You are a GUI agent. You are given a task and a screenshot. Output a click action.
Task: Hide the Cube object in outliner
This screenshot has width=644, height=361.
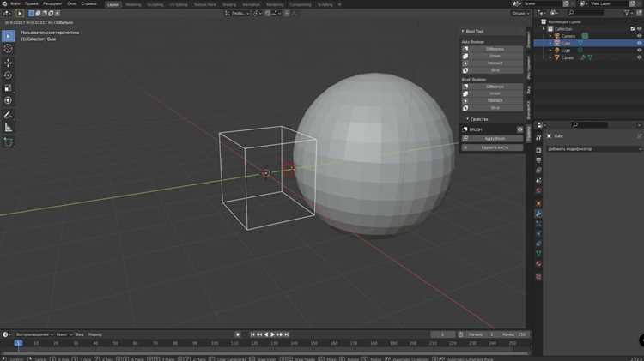639,43
